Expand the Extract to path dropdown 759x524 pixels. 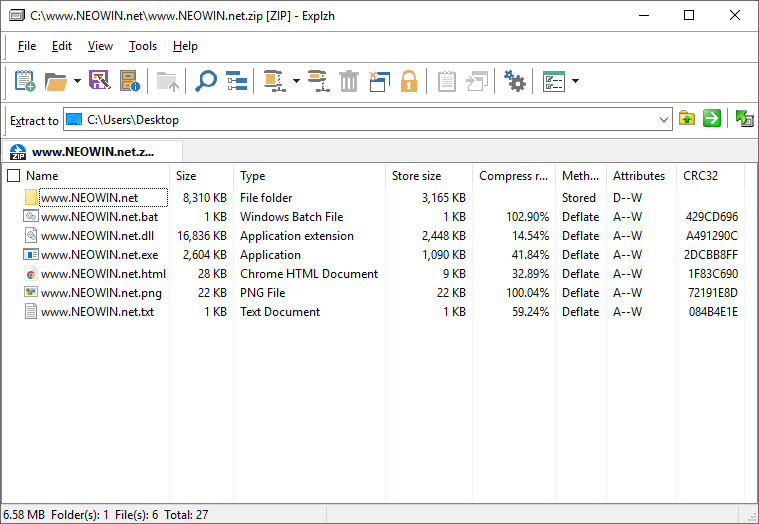click(665, 120)
